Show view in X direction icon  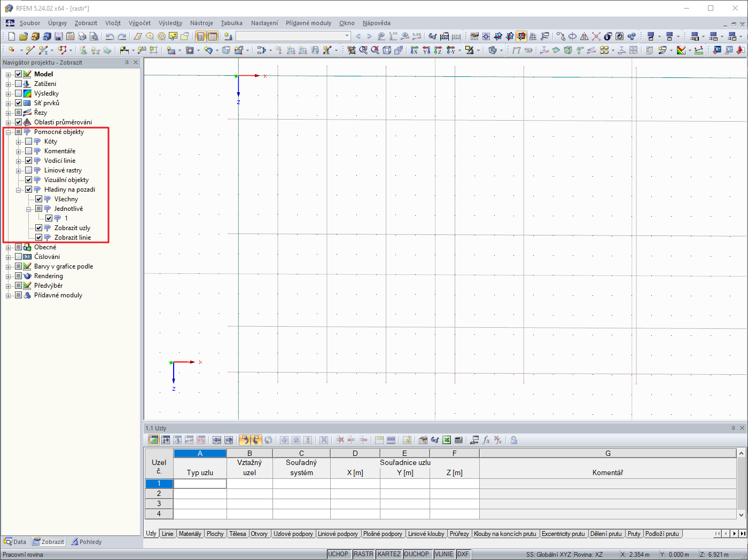[x=414, y=50]
